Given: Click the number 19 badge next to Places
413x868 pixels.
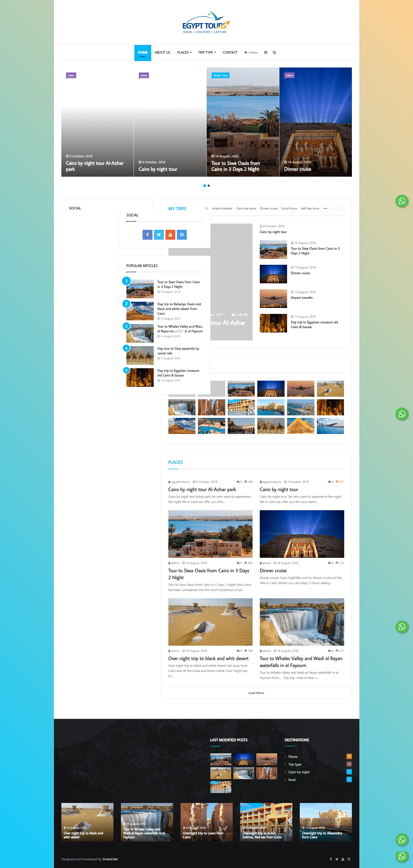Looking at the screenshot, I should 349,757.
